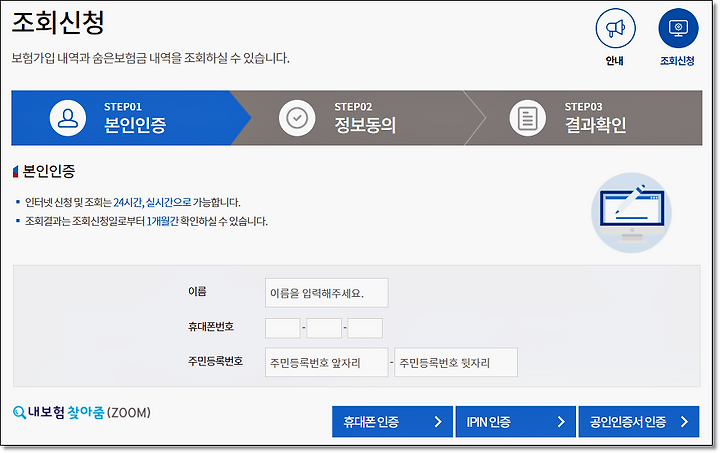Image resolution: width=720 pixels, height=453 pixels.
Task: Focus middle 휴대폰번호 input box
Action: point(324,328)
